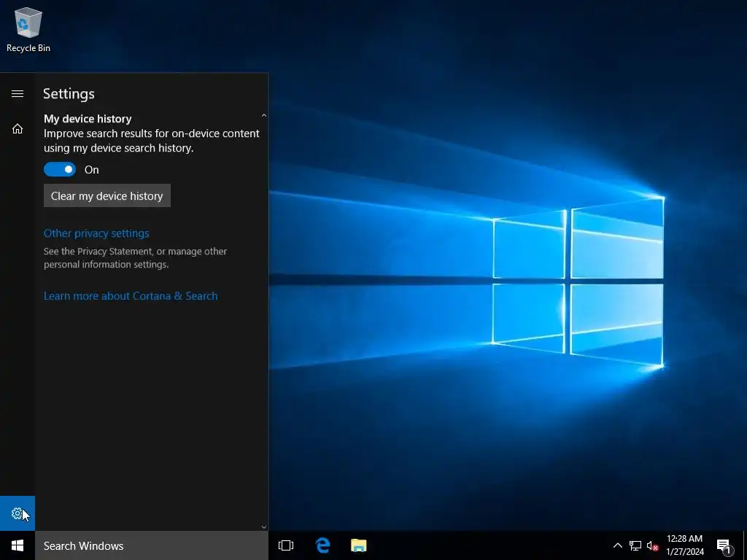Click the muted volume tray icon

point(652,545)
